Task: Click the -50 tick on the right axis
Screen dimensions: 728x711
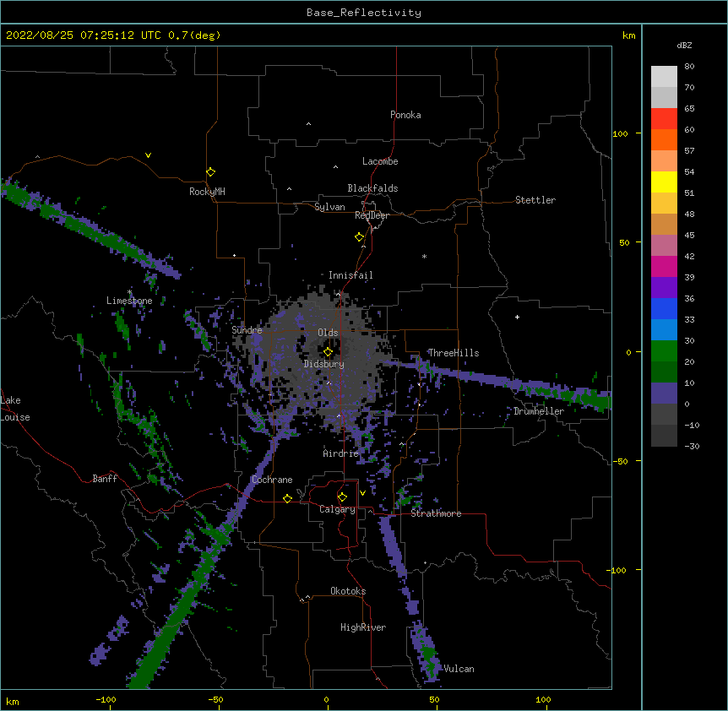Action: point(620,461)
